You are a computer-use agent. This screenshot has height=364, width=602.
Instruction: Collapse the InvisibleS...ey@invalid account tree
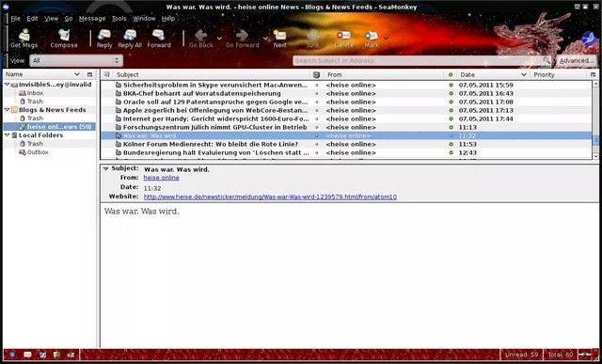click(7, 84)
